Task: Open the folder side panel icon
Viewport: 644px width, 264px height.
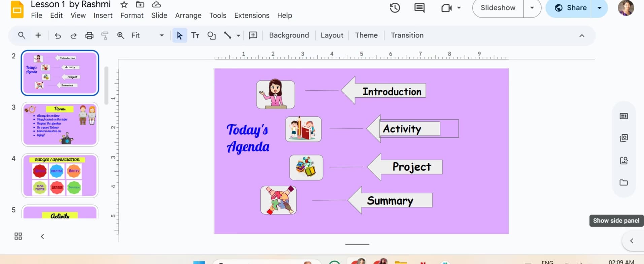Action: (624, 183)
